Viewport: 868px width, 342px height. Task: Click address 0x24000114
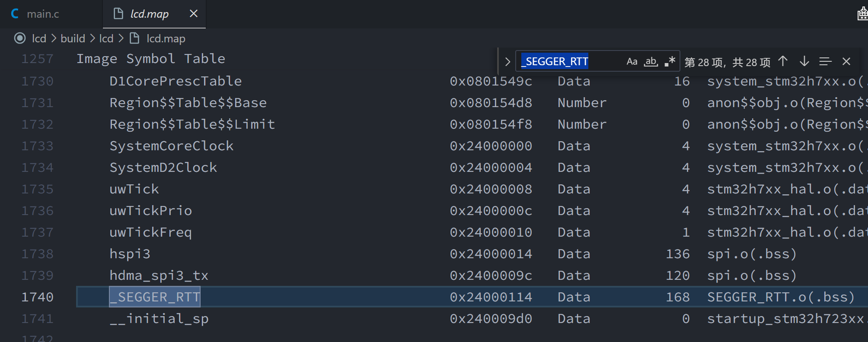click(x=491, y=297)
